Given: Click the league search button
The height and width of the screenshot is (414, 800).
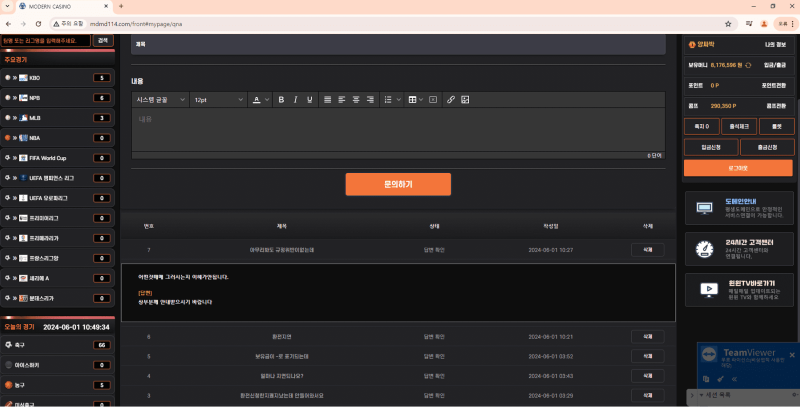Looking at the screenshot, I should (103, 40).
